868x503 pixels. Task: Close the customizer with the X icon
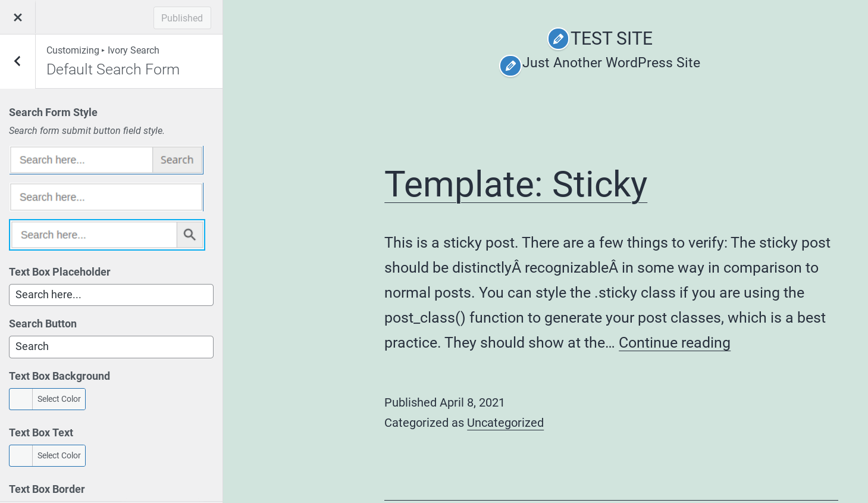pos(17,17)
